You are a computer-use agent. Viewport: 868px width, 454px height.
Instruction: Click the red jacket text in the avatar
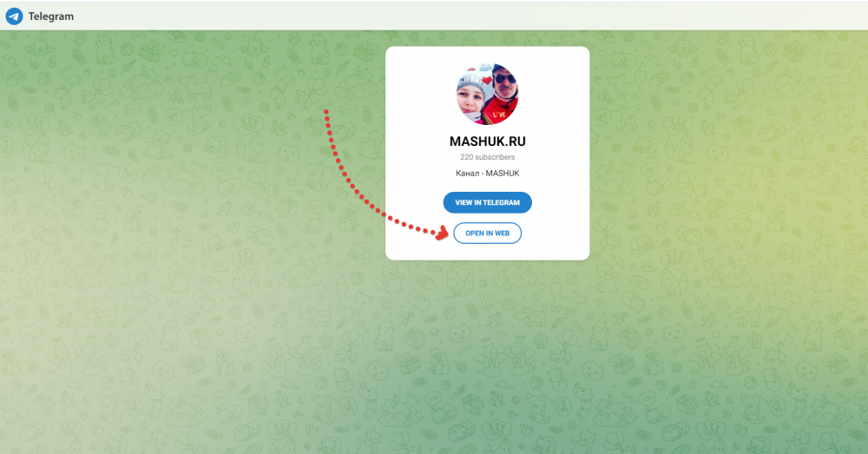[x=498, y=114]
